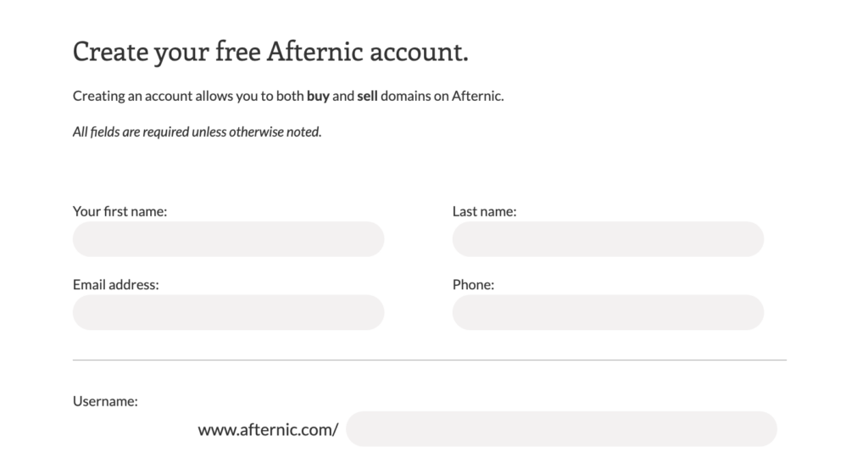Click the Username field after www.afternic.com/
This screenshot has height=464, width=868.
[561, 428]
